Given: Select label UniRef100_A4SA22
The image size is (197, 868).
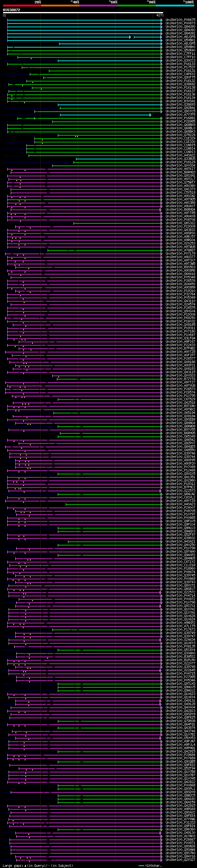Looking at the screenshot, I should click(x=180, y=155).
